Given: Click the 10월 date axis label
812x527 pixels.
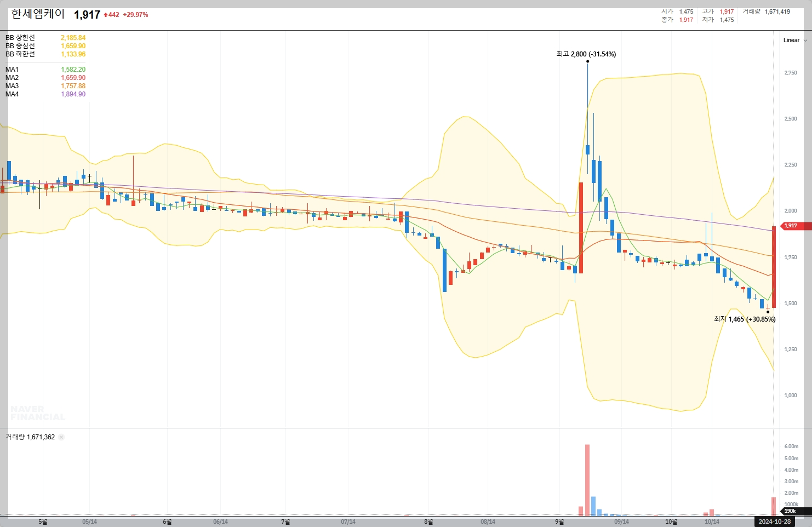Looking at the screenshot, I should pos(671,522).
